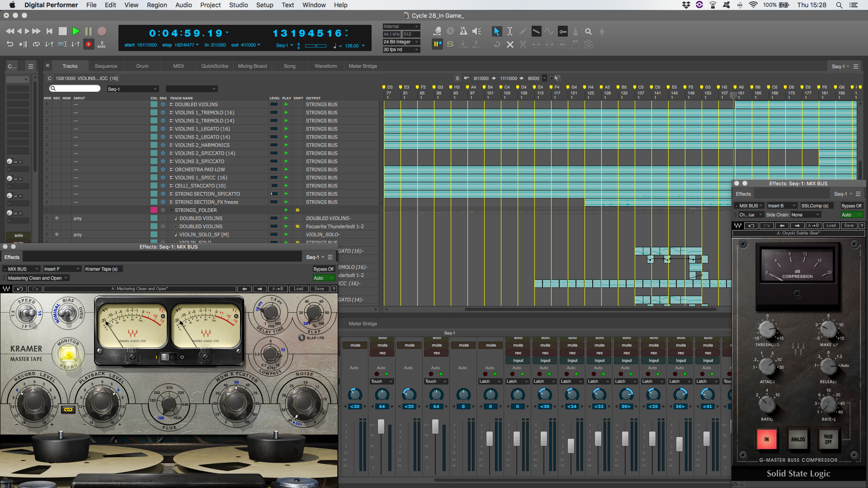Switch to the Mixing Board tab
This screenshot has height=488, width=868.
(252, 66)
